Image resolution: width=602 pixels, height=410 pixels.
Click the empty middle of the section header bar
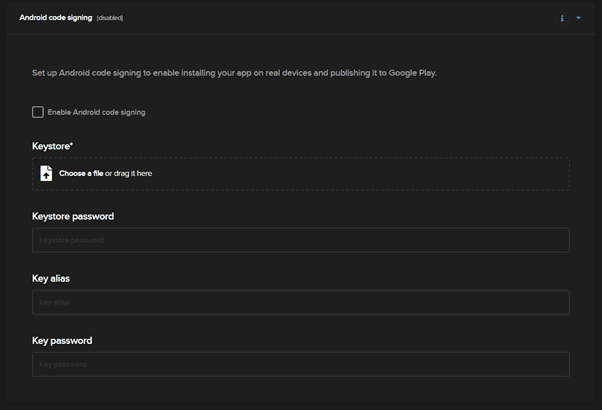[x=330, y=18]
